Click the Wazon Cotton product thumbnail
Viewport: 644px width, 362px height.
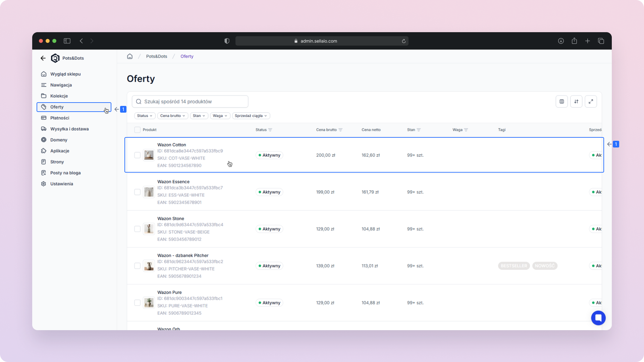[x=149, y=155]
